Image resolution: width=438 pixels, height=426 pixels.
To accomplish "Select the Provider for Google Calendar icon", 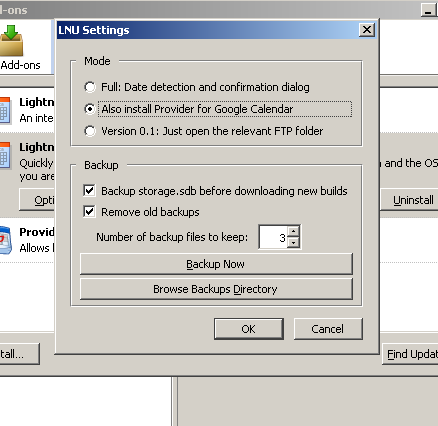I will (6, 240).
